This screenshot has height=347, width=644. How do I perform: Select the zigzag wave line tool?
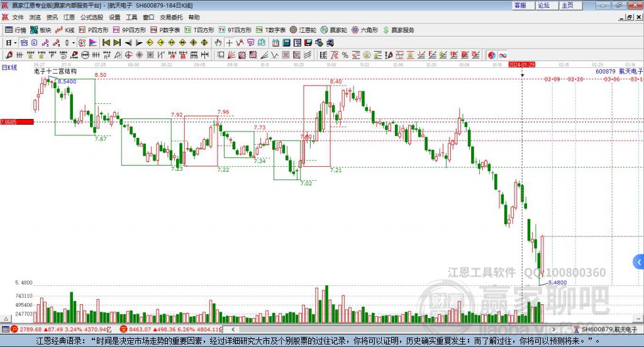click(x=275, y=55)
